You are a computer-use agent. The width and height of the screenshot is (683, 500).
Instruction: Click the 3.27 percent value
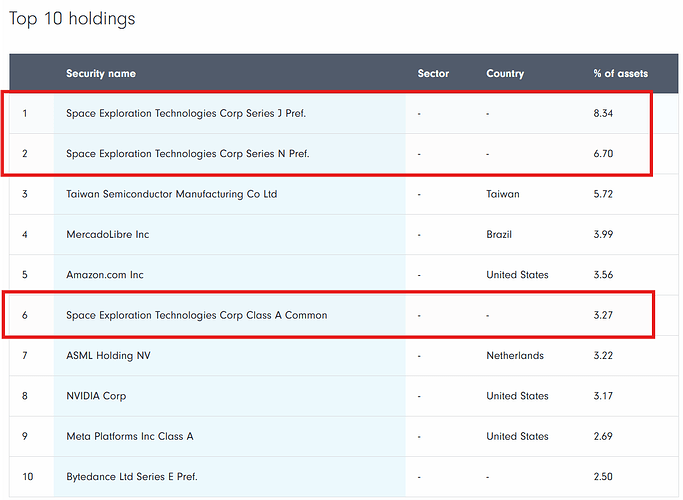click(603, 315)
